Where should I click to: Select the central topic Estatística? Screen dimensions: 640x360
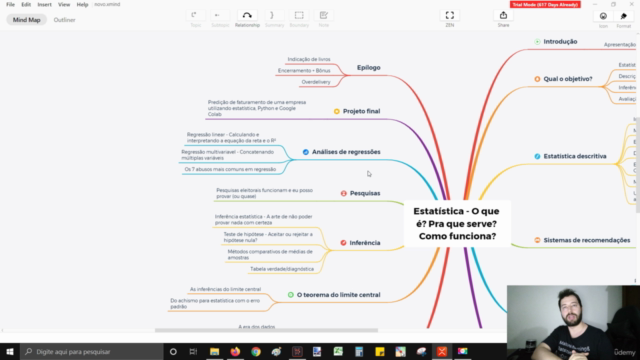(457, 224)
